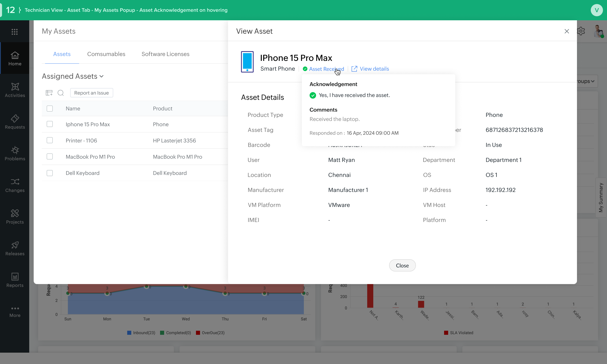Click the VMware platform value
This screenshot has width=607, height=364.
click(339, 205)
